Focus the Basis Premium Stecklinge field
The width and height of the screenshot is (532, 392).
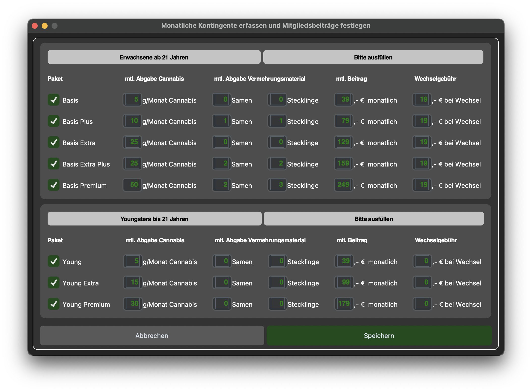coord(277,185)
